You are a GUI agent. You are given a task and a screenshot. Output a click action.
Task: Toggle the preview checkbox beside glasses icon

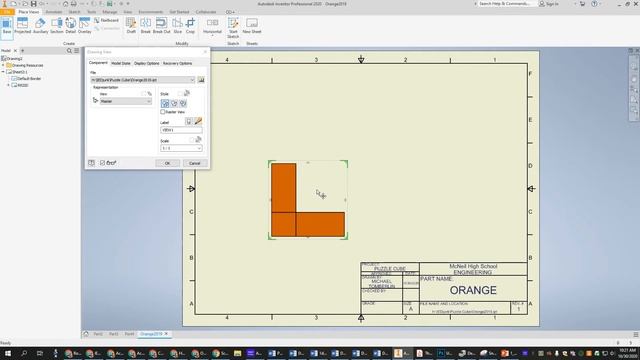point(102,163)
